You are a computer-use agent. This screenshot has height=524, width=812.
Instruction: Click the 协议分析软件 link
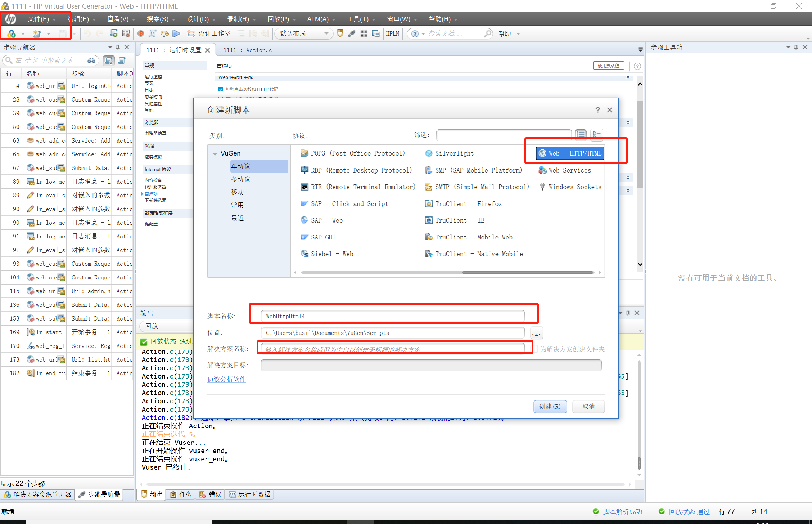tap(226, 379)
